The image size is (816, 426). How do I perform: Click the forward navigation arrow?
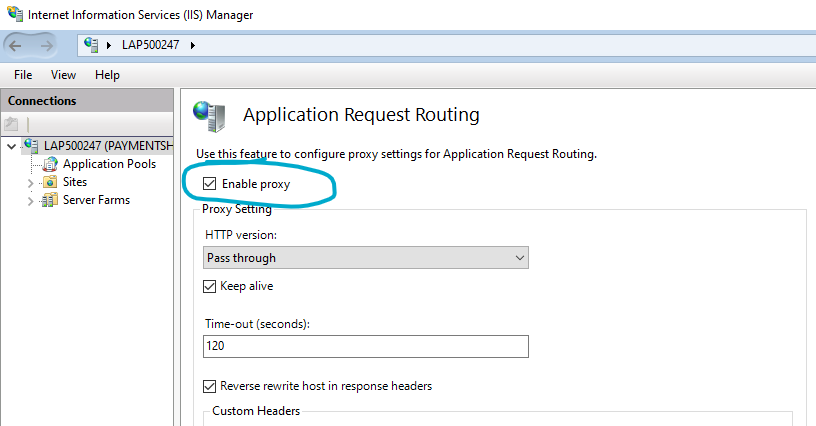pyautogui.click(x=47, y=46)
